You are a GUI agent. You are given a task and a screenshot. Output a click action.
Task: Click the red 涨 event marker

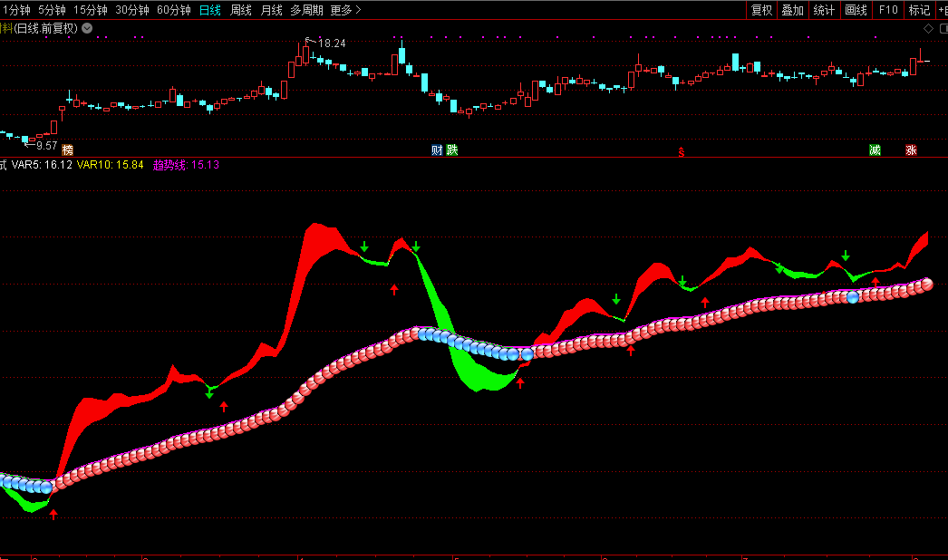click(911, 150)
